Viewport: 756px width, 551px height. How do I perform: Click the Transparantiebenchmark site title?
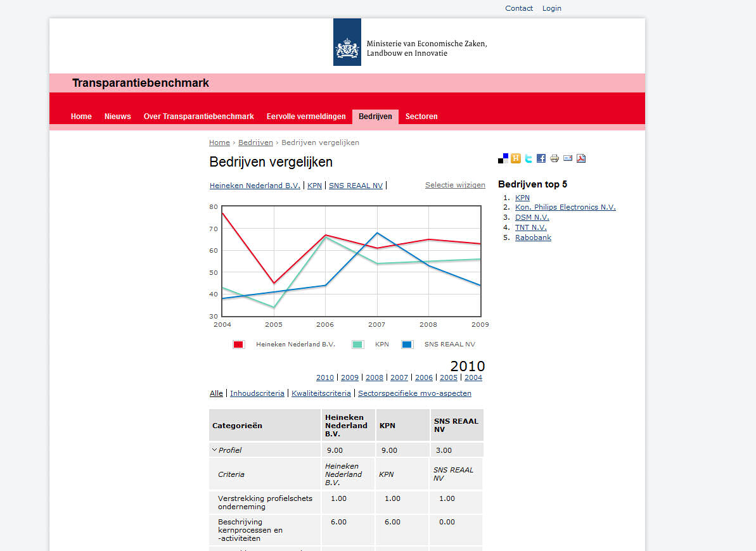[141, 83]
